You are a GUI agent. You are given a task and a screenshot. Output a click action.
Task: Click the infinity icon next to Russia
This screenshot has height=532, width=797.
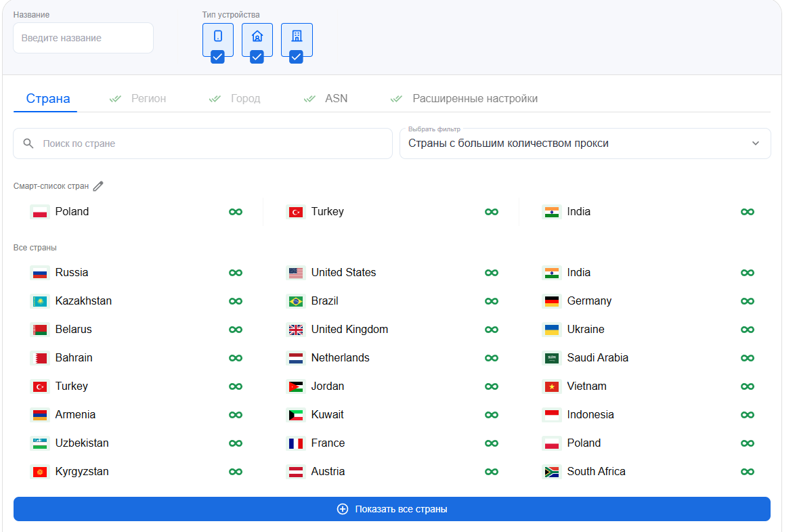pos(236,273)
